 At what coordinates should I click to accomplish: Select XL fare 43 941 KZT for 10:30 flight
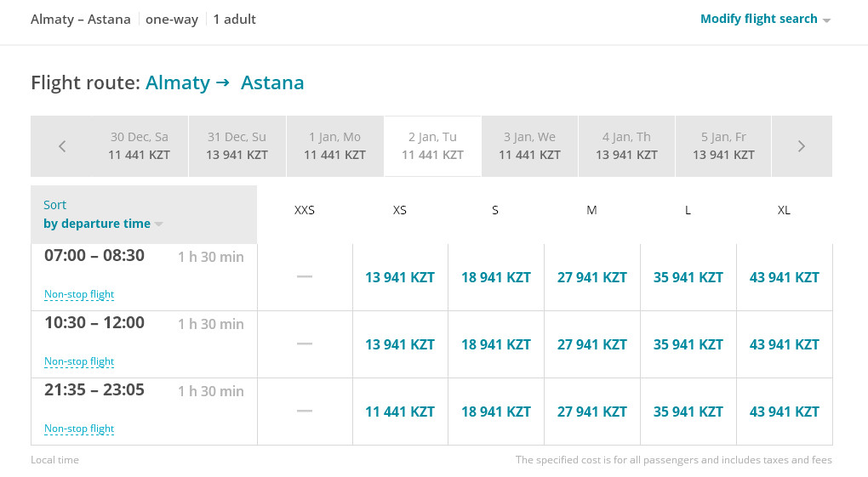[x=785, y=344]
